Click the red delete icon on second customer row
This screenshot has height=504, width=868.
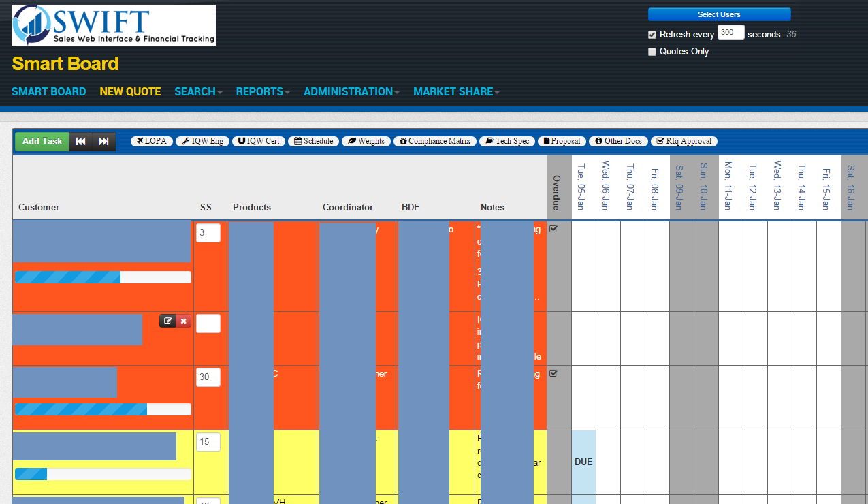[x=184, y=321]
